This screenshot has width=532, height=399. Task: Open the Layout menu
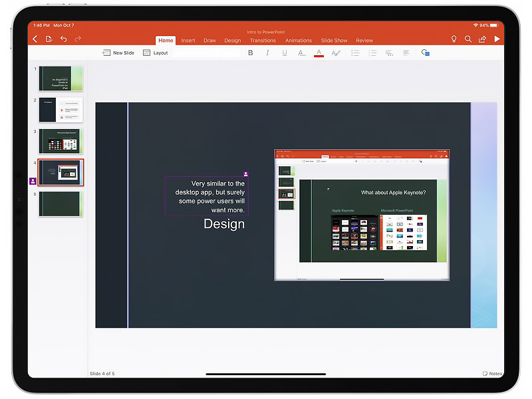tap(156, 53)
